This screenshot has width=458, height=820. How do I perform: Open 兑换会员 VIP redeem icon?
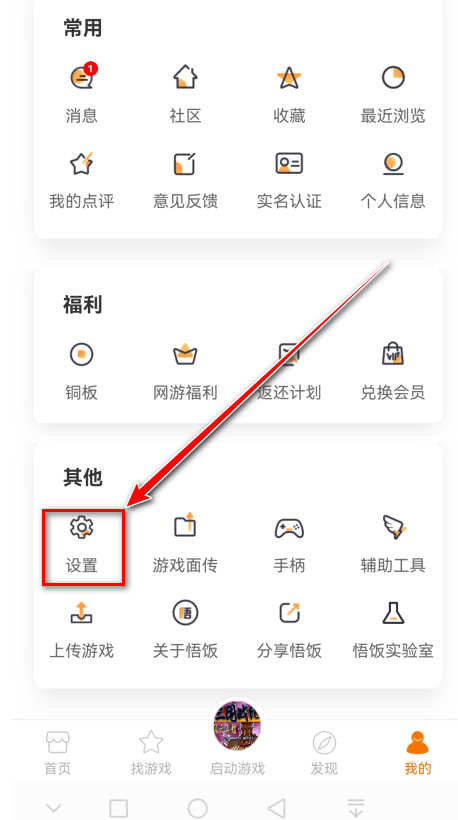tap(393, 354)
